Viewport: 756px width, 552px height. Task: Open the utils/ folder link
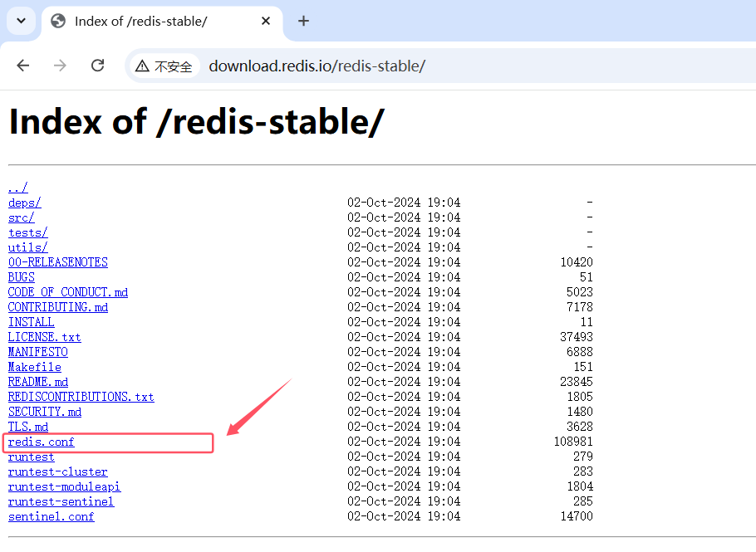click(x=27, y=248)
